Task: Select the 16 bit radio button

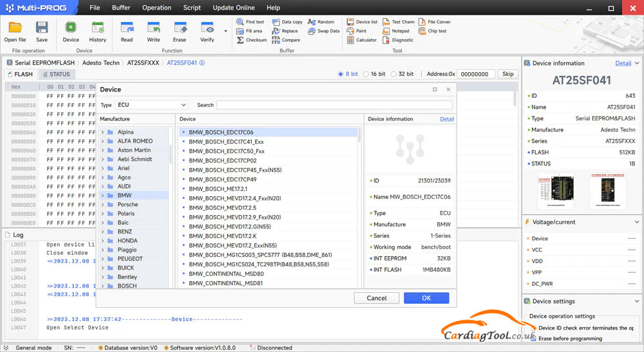Action: tap(366, 74)
